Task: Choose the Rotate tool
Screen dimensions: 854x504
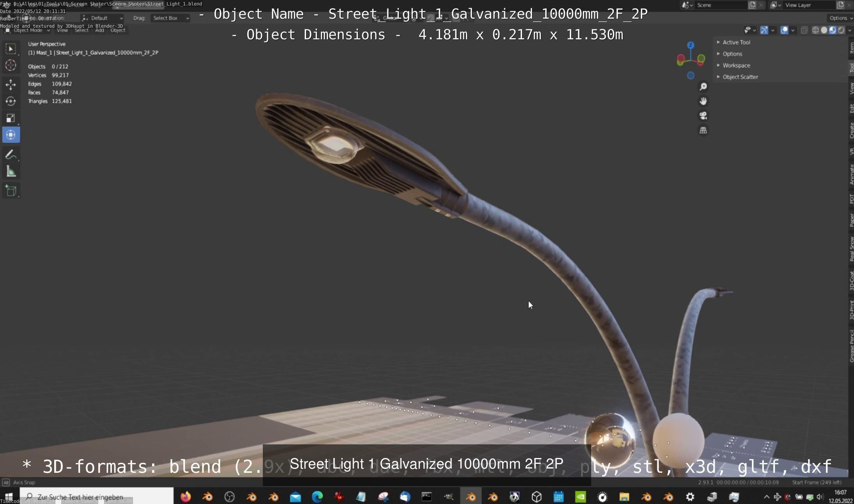Action: click(x=11, y=101)
